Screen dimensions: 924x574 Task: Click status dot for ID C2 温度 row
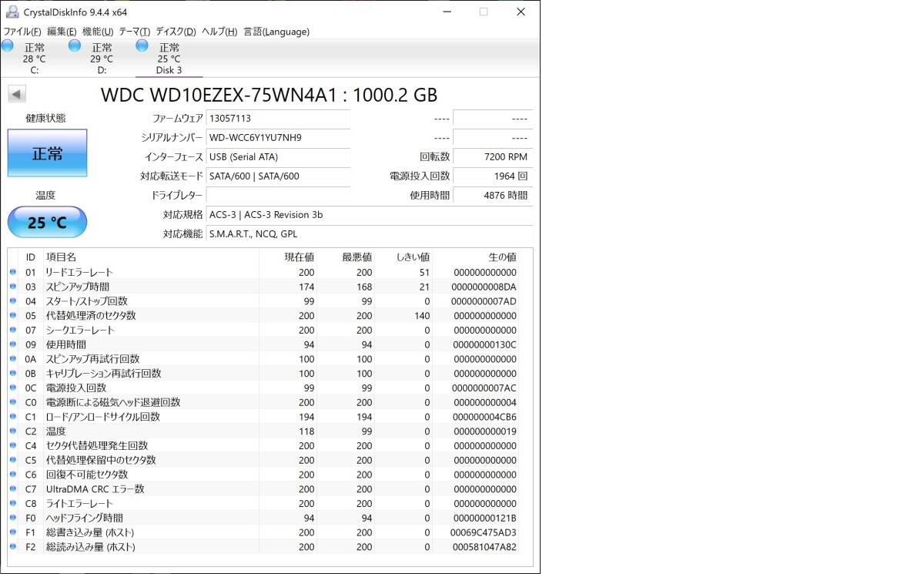13,431
